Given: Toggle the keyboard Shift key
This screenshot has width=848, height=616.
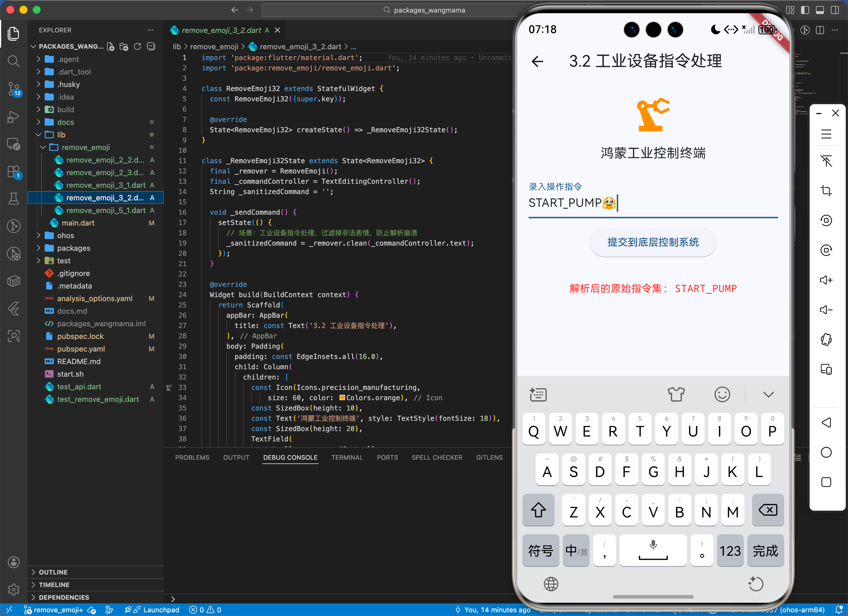Looking at the screenshot, I should (538, 510).
